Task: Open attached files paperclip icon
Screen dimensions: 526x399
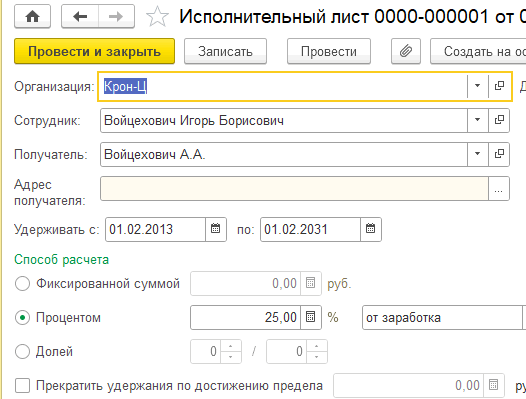Action: 406,51
